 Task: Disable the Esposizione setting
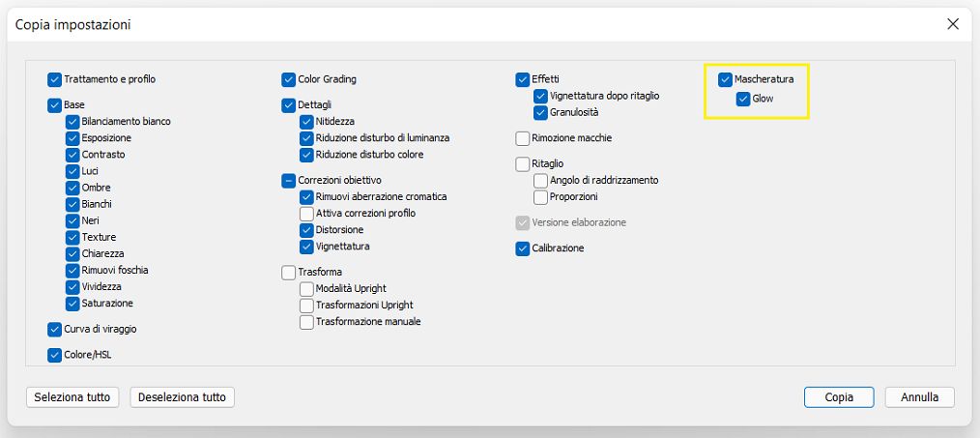tap(72, 138)
